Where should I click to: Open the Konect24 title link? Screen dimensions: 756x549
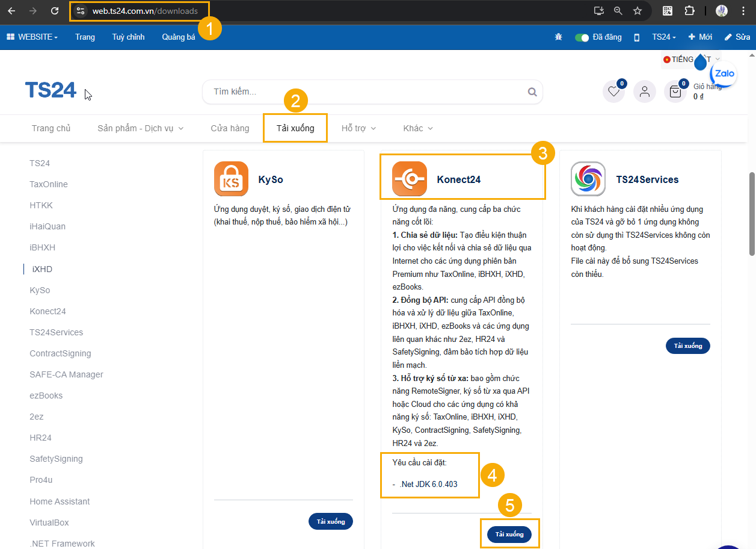tap(459, 179)
